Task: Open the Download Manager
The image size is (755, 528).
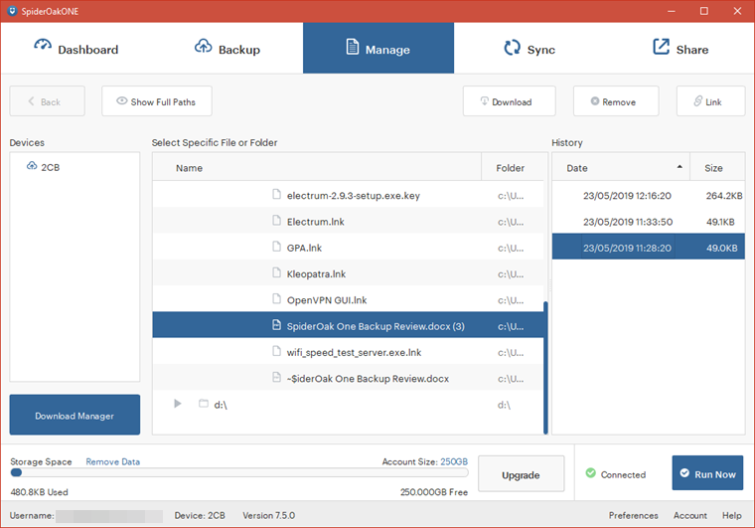Action: click(x=75, y=415)
